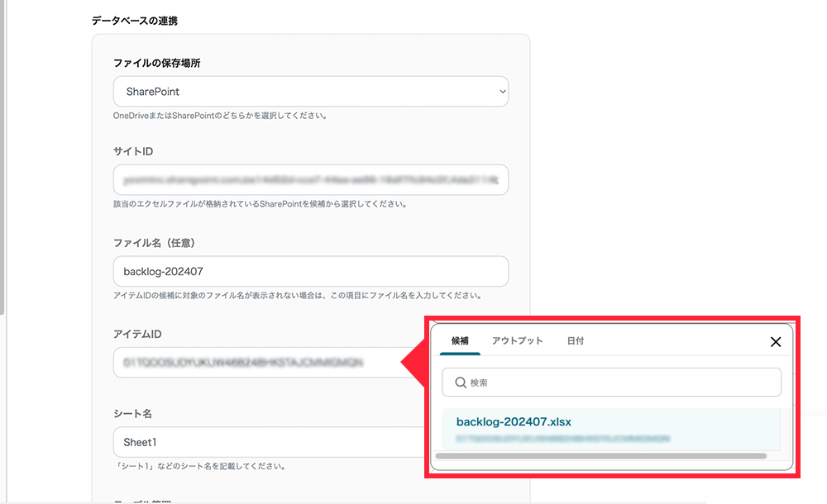Click the シート名 field containing Sheet1
Image resolution: width=827 pixels, height=504 pixels.
pyautogui.click(x=269, y=442)
